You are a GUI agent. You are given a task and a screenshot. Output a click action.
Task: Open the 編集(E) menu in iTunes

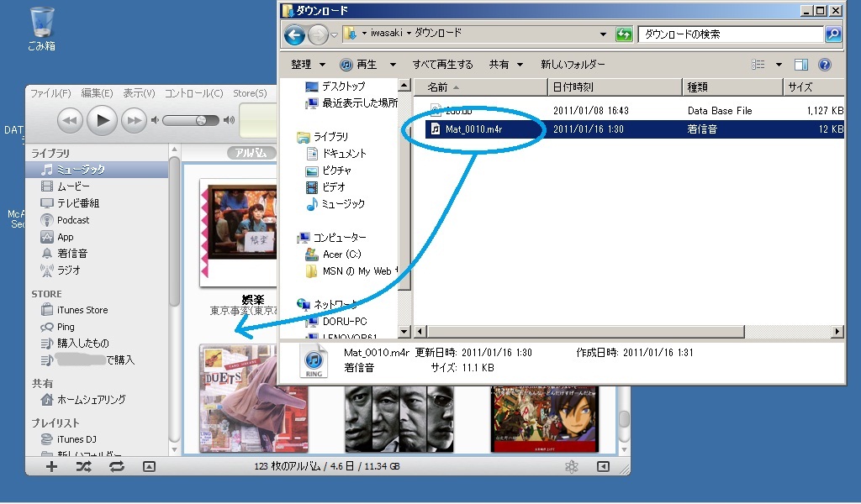coord(97,93)
